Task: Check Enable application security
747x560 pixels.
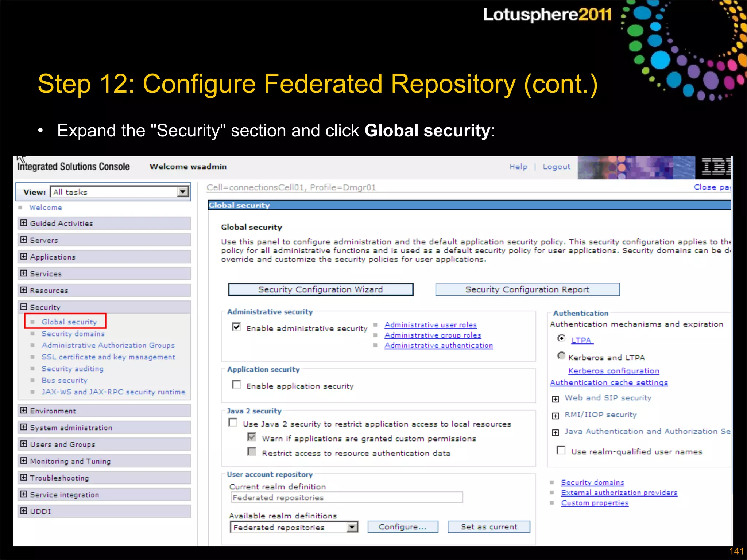Action: pos(236,384)
